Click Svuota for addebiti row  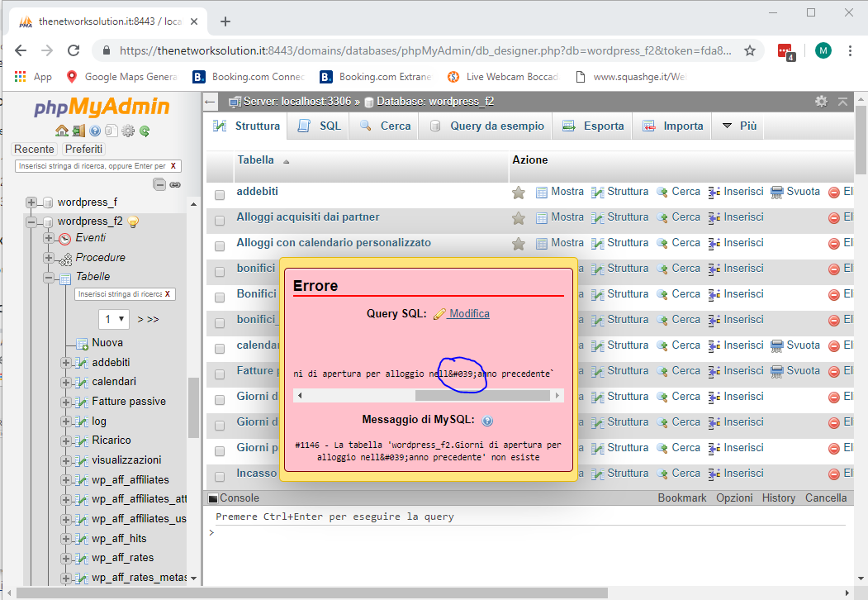click(x=795, y=192)
